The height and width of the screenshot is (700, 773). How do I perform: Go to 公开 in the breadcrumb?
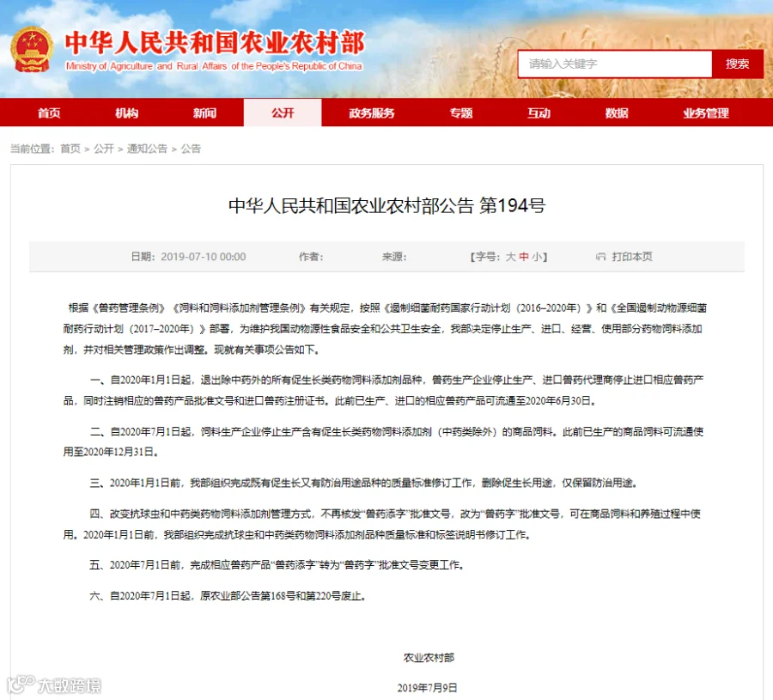pyautogui.click(x=104, y=149)
